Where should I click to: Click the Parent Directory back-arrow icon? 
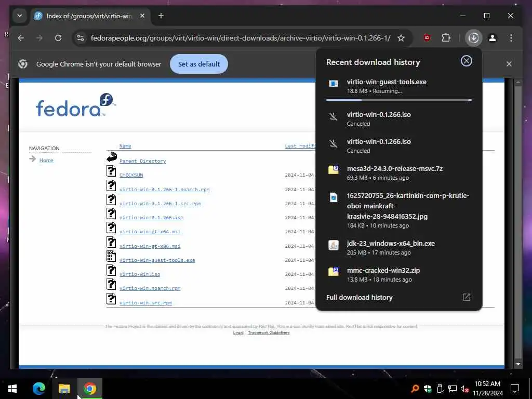click(112, 157)
